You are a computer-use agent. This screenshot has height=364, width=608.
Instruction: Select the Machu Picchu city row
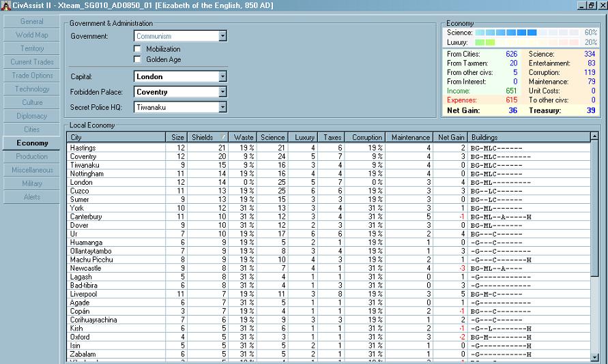click(x=328, y=260)
